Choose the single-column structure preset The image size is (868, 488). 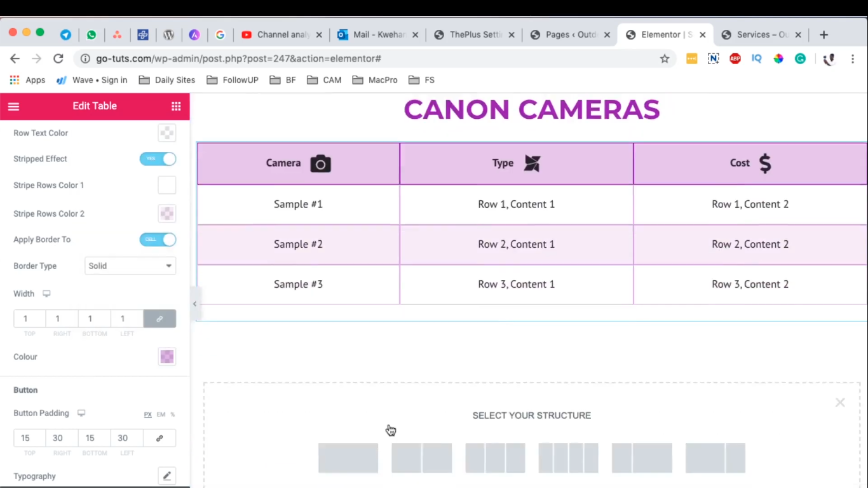click(348, 458)
